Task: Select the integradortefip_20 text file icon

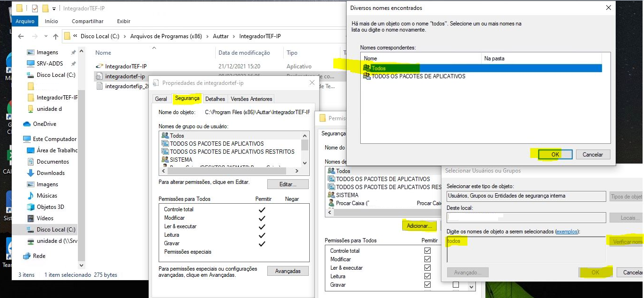Action: [99, 86]
